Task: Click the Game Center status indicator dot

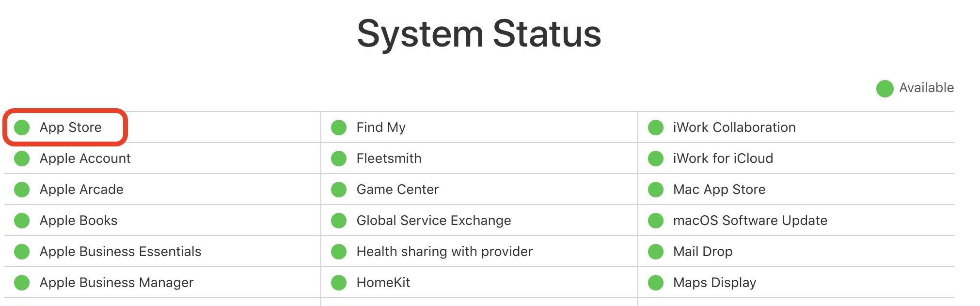Action: pyautogui.click(x=339, y=190)
